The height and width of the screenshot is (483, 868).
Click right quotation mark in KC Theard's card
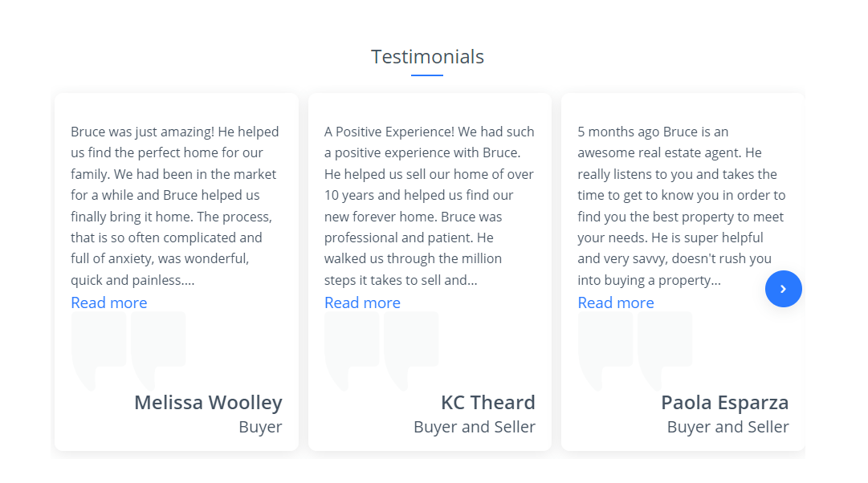411,345
